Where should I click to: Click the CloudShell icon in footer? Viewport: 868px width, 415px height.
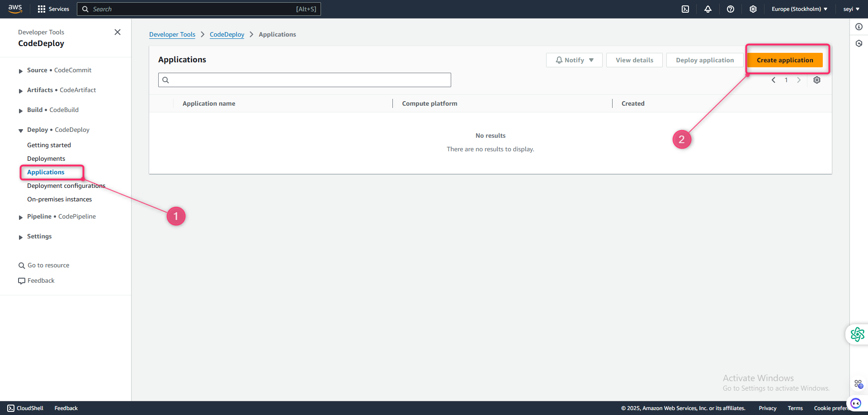[x=11, y=408]
